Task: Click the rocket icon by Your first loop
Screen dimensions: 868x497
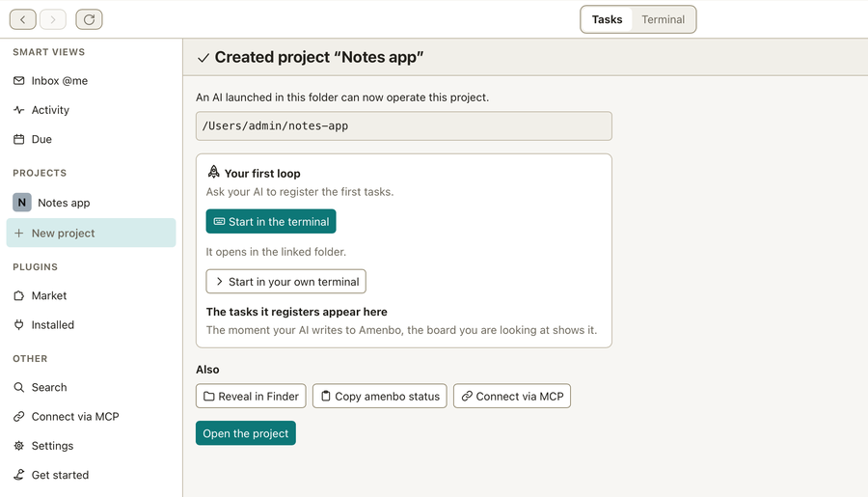Action: tap(214, 172)
